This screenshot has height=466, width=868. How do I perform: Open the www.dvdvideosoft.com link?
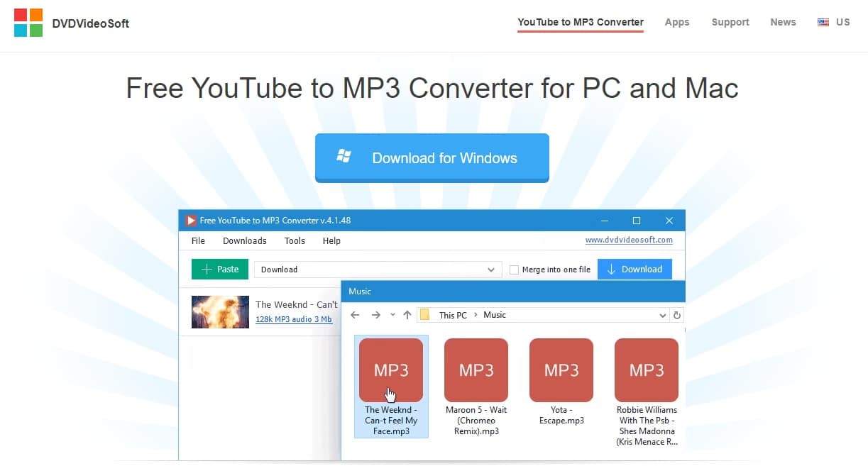tap(629, 240)
